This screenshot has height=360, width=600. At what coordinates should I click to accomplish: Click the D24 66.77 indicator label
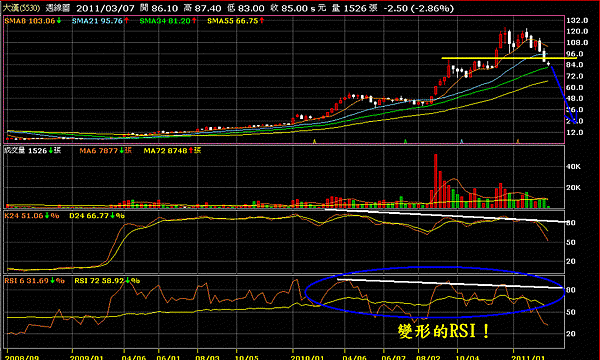click(97, 216)
